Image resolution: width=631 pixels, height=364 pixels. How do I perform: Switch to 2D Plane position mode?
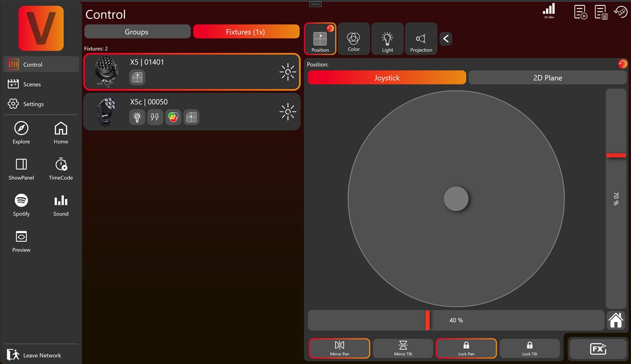pyautogui.click(x=547, y=78)
